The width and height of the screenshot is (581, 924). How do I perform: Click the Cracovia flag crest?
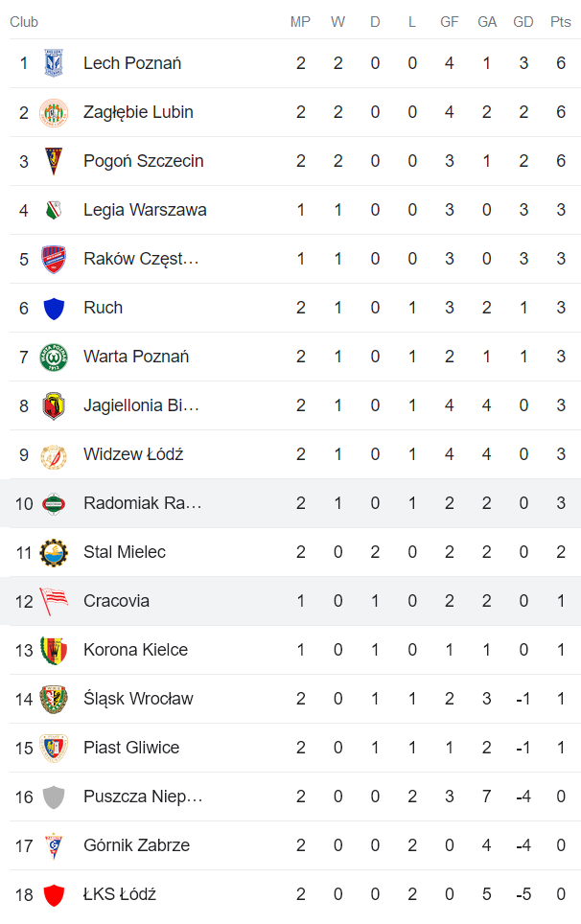pyautogui.click(x=55, y=601)
